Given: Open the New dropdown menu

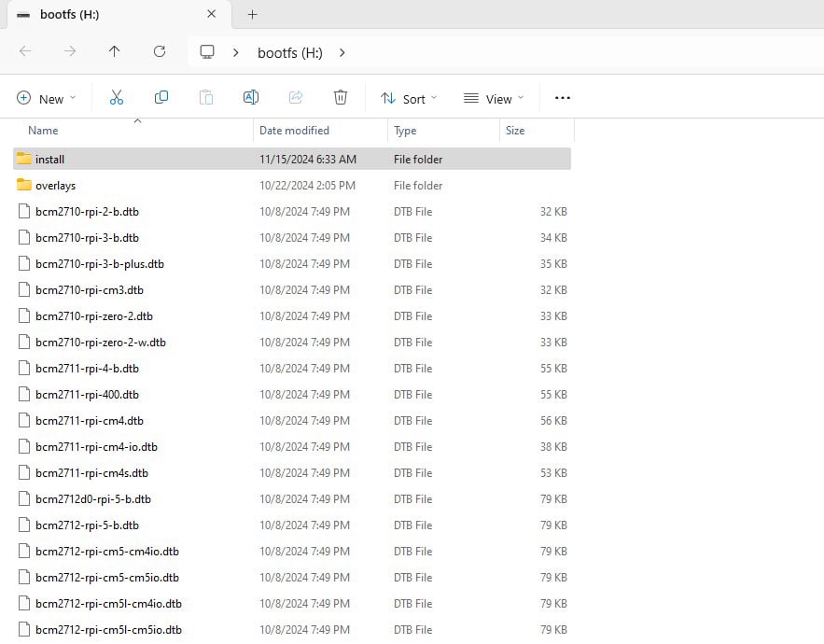Looking at the screenshot, I should pyautogui.click(x=44, y=97).
